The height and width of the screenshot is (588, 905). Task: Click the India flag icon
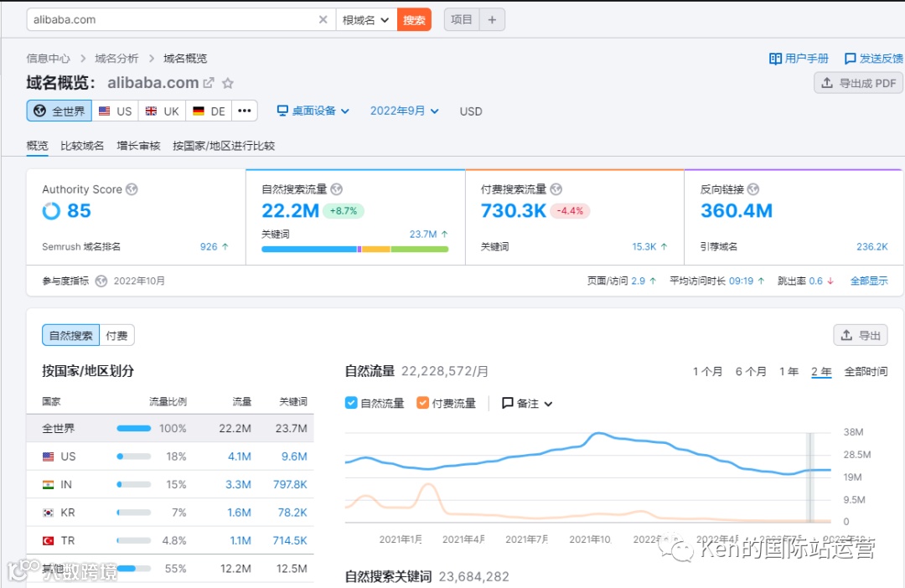(49, 485)
